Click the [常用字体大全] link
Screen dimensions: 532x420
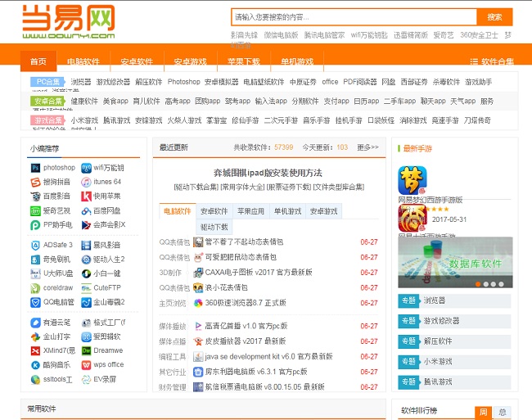click(242, 187)
